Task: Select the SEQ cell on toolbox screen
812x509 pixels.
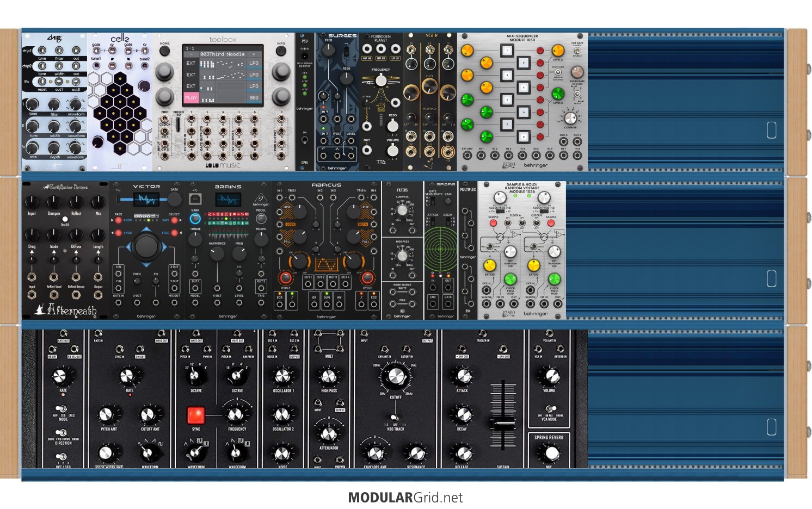Action: [254, 98]
